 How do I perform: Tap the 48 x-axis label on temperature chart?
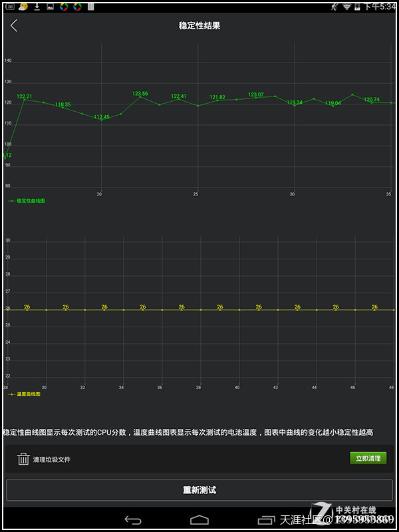(x=391, y=387)
